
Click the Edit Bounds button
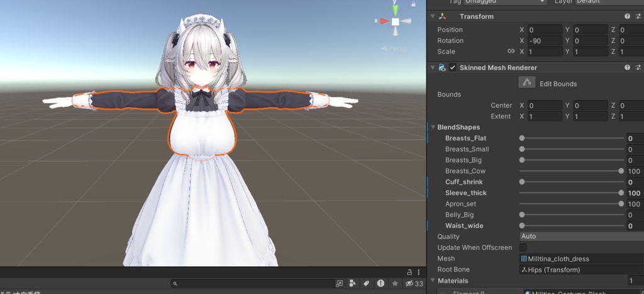pos(526,82)
